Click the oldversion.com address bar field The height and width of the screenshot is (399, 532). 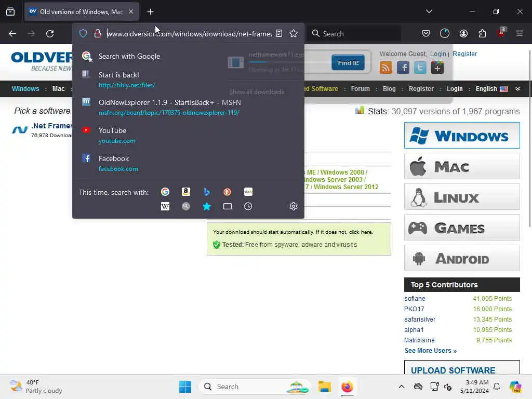click(x=189, y=34)
